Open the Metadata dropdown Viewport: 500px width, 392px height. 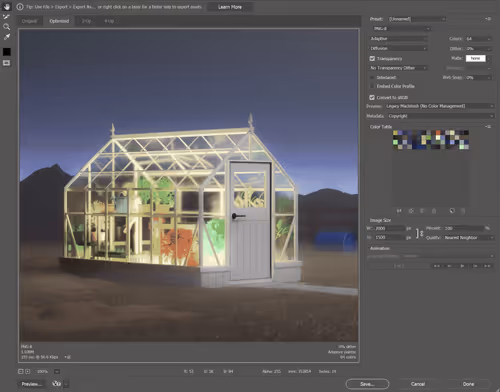coord(441,116)
